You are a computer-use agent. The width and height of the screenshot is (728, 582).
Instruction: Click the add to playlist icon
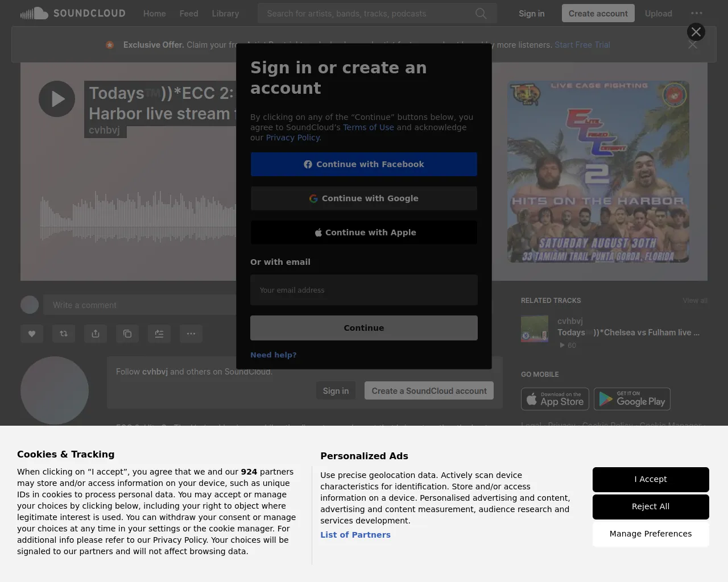click(x=159, y=334)
